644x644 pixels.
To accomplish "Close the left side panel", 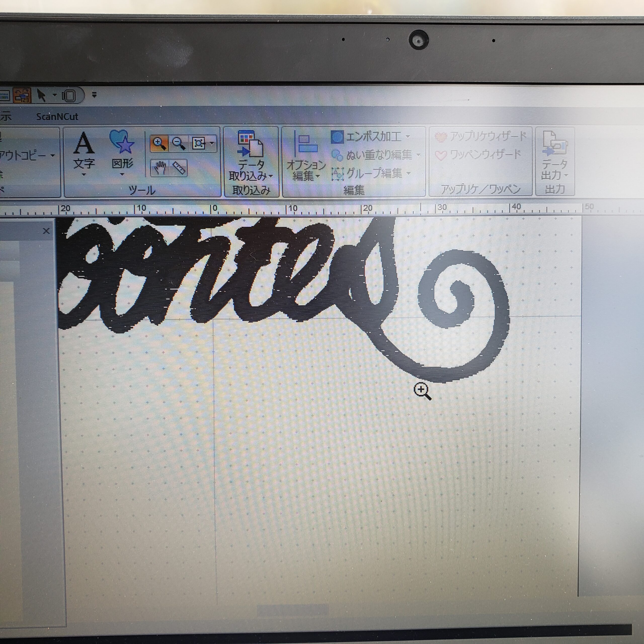I will pos(46,231).
